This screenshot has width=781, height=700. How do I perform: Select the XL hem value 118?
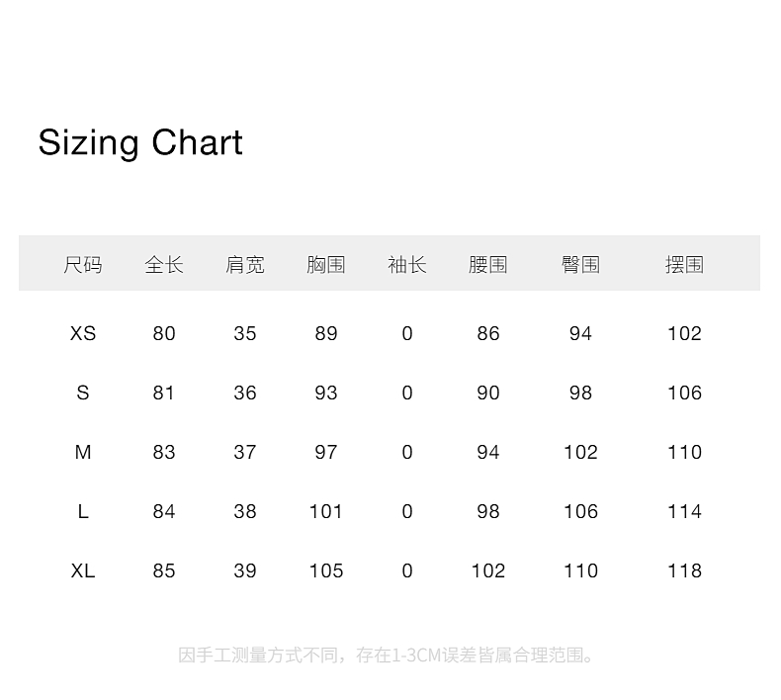[684, 570]
